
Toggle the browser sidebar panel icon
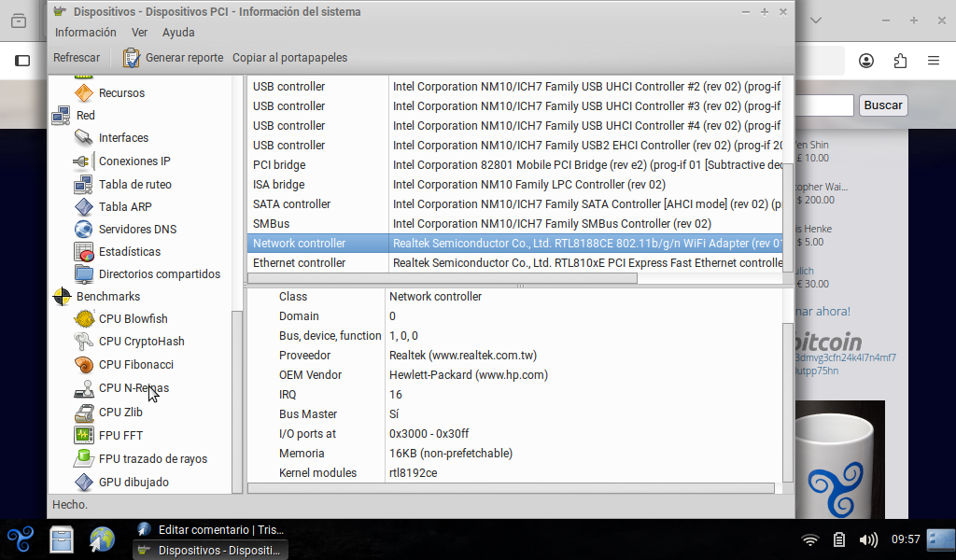pyautogui.click(x=22, y=61)
